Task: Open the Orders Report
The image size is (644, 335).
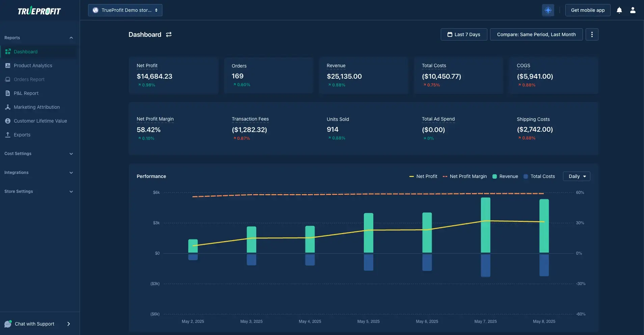Action: (x=29, y=79)
